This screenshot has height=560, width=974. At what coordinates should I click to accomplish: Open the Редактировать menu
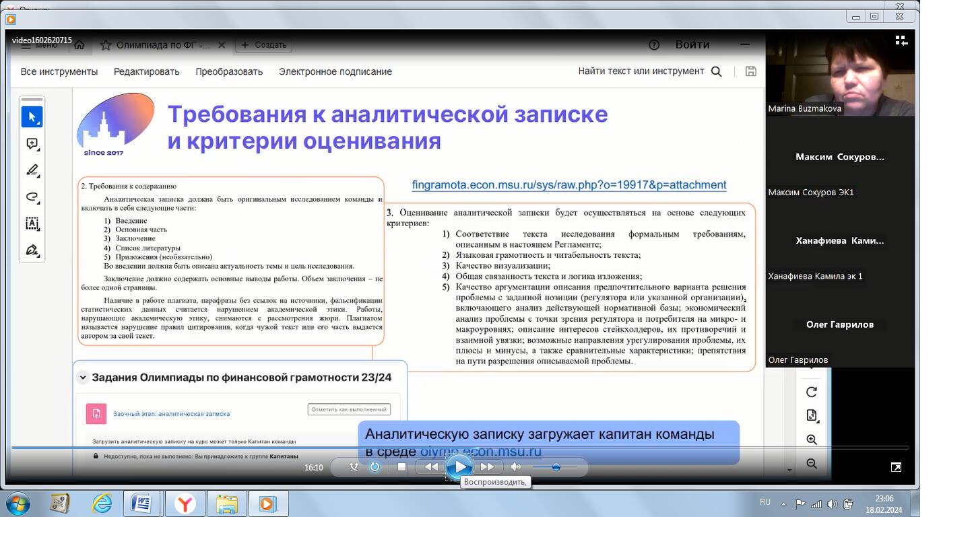click(146, 71)
